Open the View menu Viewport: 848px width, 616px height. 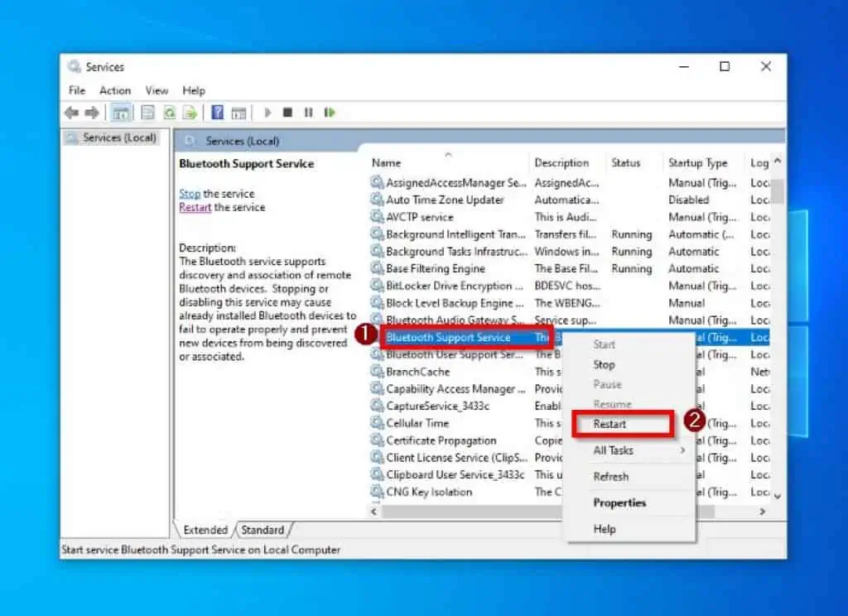pos(157,90)
